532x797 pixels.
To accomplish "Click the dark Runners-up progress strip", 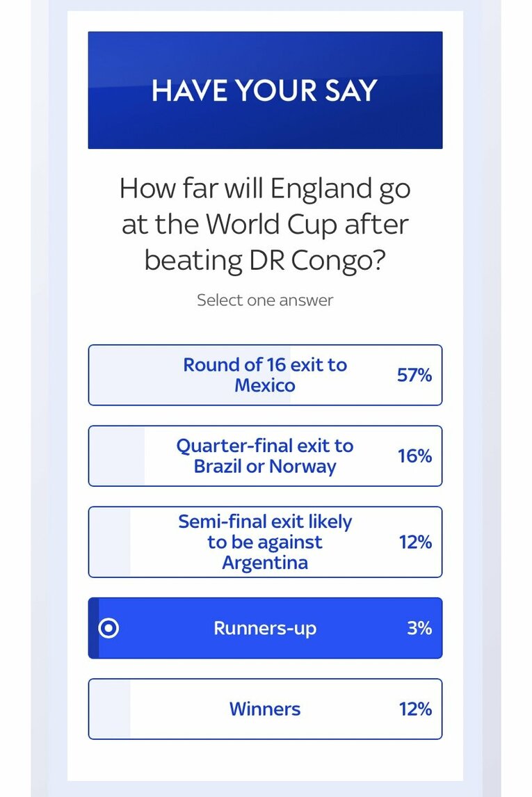I will 94,628.
